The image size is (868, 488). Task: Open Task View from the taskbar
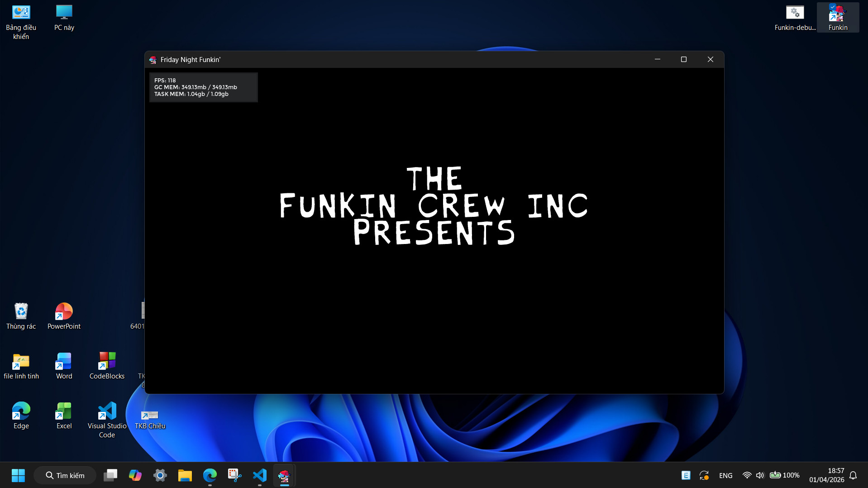pyautogui.click(x=110, y=475)
